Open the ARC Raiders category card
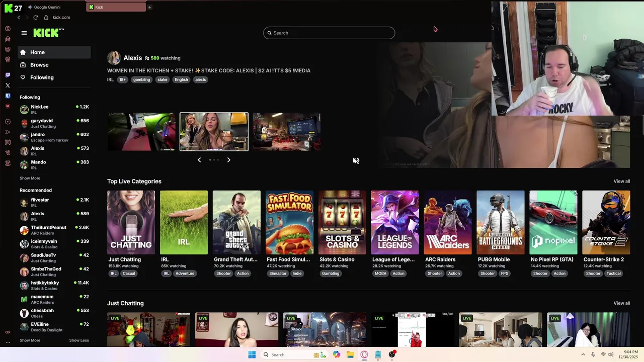644x362 pixels. point(448,222)
